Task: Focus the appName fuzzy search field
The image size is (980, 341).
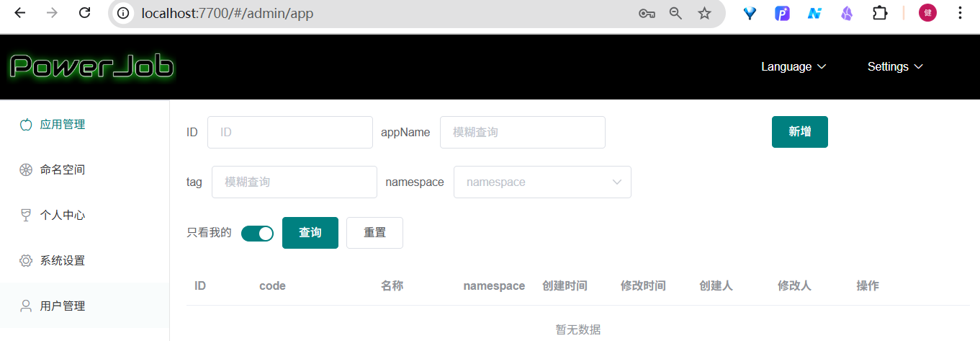Action: pyautogui.click(x=523, y=132)
